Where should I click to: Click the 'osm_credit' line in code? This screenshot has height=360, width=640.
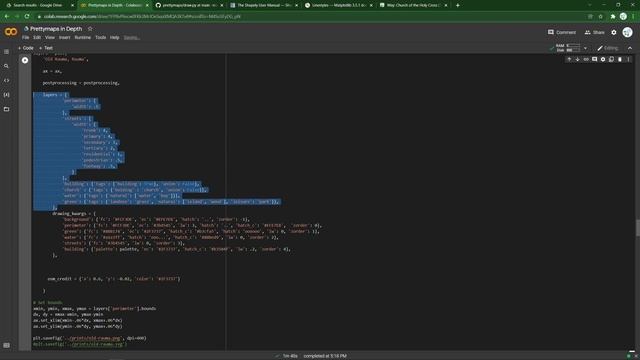[113, 279]
